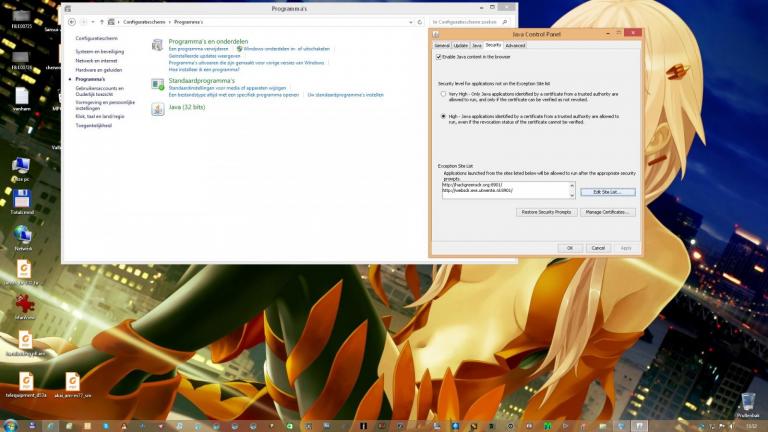
Task: Open the Netwerk desktop icon
Action: 22,234
